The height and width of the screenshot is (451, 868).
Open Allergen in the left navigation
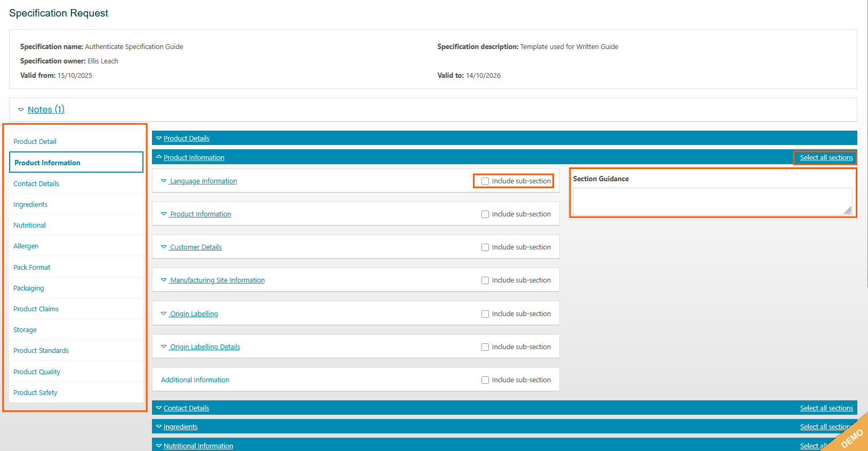[x=26, y=246]
